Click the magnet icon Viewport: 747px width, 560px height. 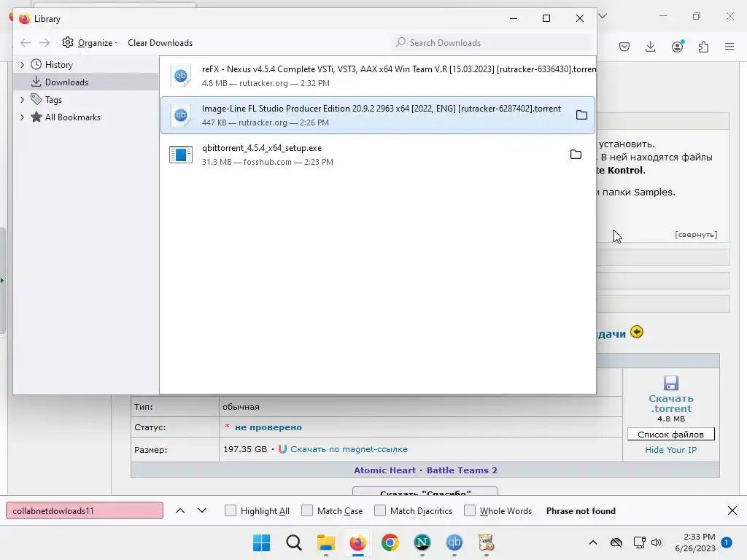[x=282, y=449]
